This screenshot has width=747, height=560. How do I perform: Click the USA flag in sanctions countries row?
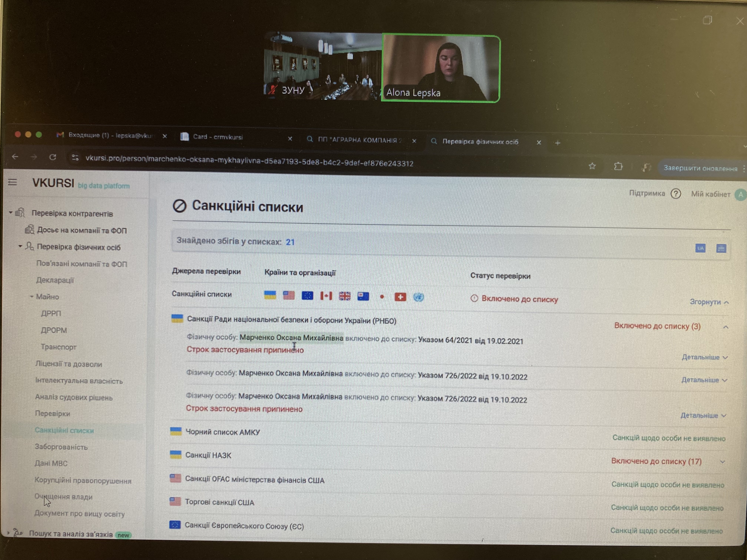point(289,296)
